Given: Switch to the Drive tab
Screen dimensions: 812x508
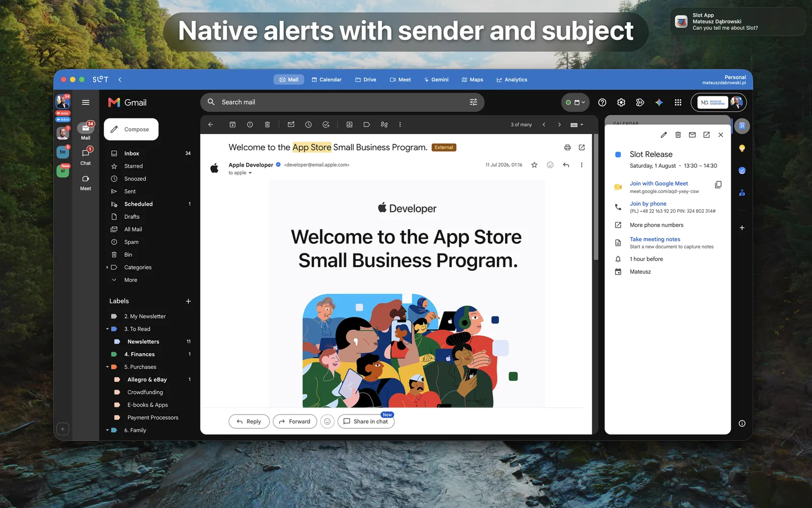Looking at the screenshot, I should pos(365,80).
